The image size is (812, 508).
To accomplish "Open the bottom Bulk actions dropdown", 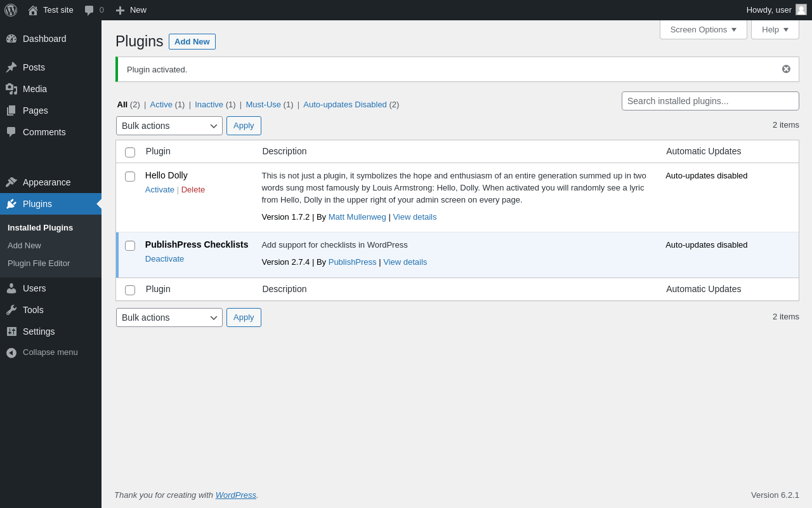I will 169,317.
